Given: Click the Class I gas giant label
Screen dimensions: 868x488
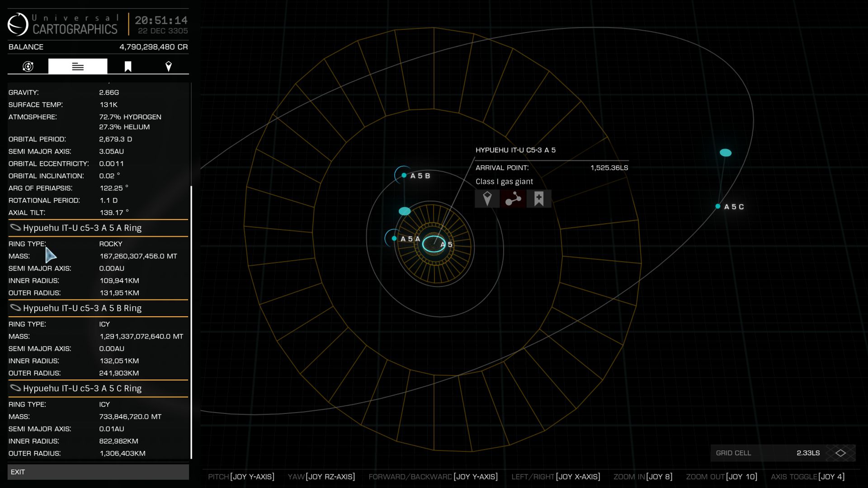Looking at the screenshot, I should pos(504,182).
